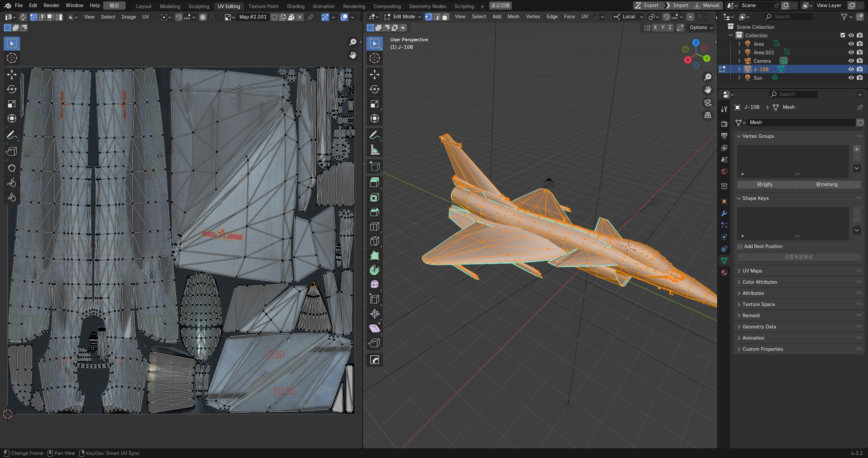Select the Annotate tool in 3D viewport
The width and height of the screenshot is (868, 458).
pyautogui.click(x=375, y=135)
